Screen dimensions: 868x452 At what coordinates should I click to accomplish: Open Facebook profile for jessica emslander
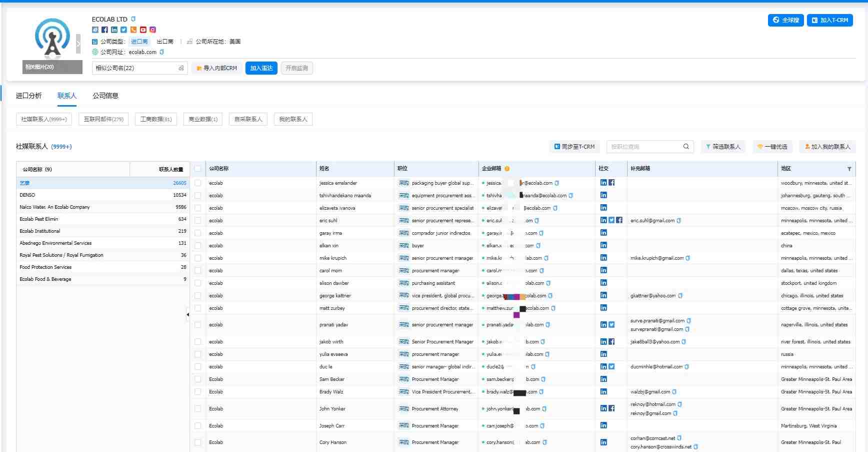pos(611,183)
